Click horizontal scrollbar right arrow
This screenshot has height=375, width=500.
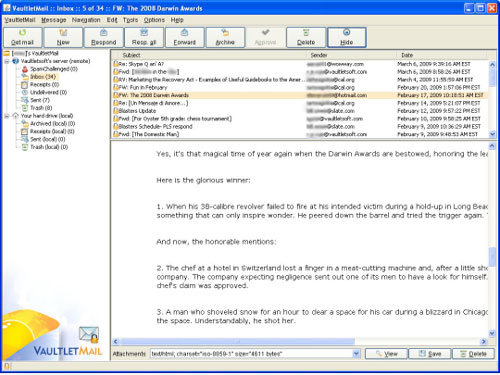[x=483, y=341]
